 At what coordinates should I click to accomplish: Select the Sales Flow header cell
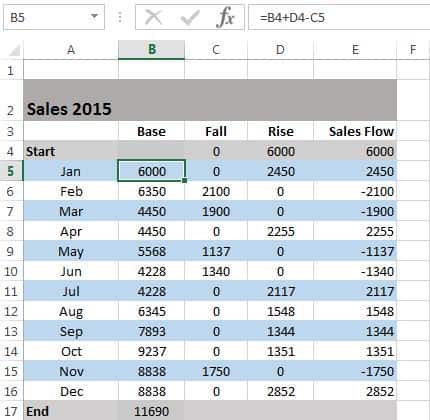[x=355, y=131]
